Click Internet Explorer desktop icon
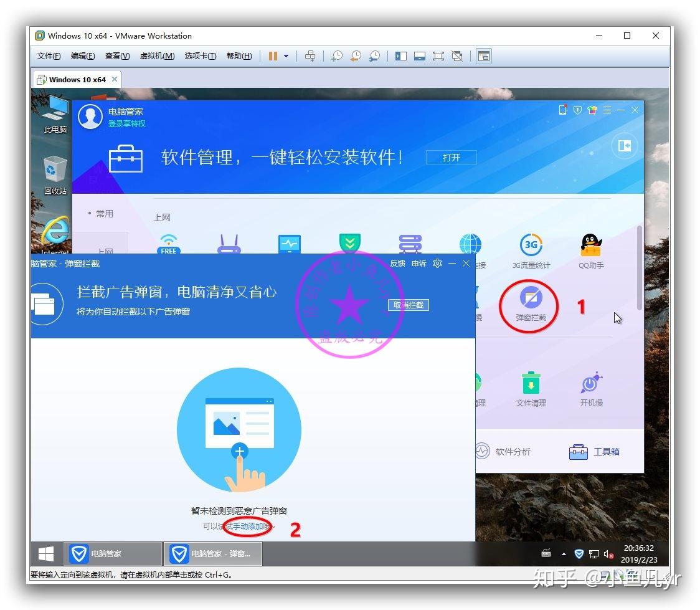Screen dimensions: 700x610 [x=55, y=235]
